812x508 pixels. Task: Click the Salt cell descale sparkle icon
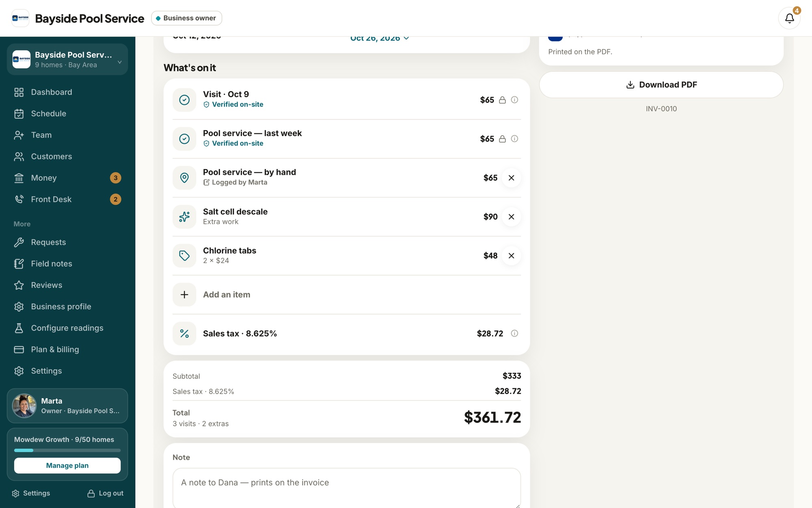[x=184, y=217]
